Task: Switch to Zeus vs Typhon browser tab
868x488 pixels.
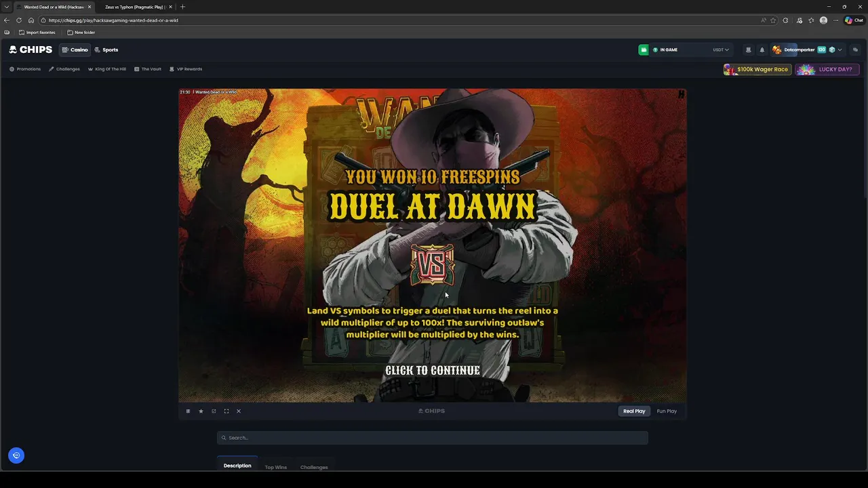Action: tap(134, 7)
